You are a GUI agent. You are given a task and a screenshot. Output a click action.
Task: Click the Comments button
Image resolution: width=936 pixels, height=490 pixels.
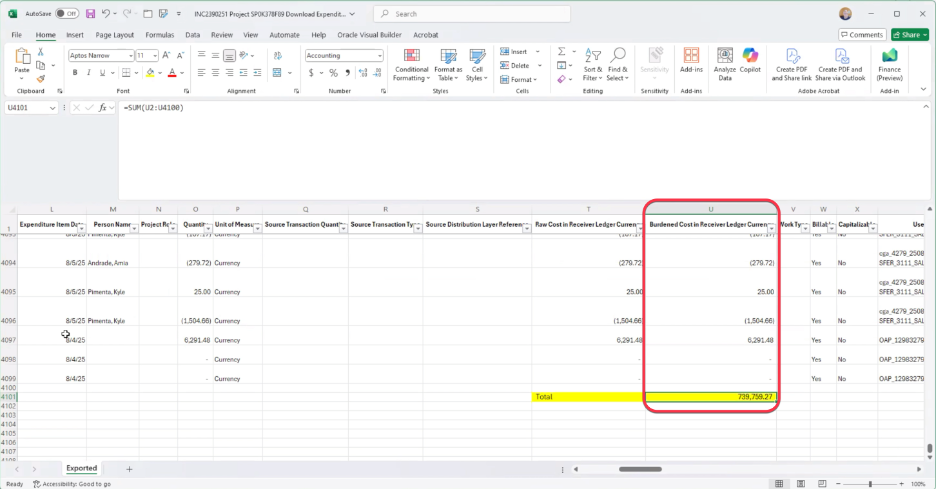click(861, 34)
